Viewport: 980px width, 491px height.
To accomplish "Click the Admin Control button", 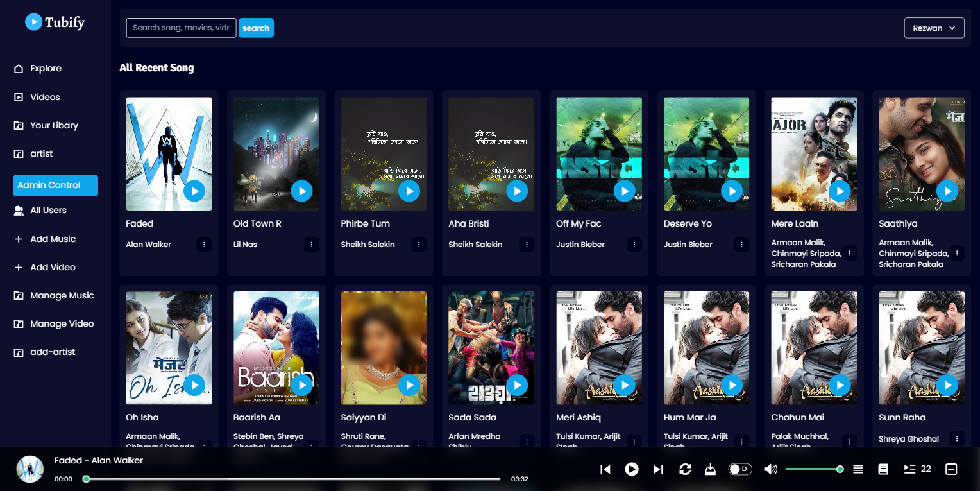I will point(55,185).
